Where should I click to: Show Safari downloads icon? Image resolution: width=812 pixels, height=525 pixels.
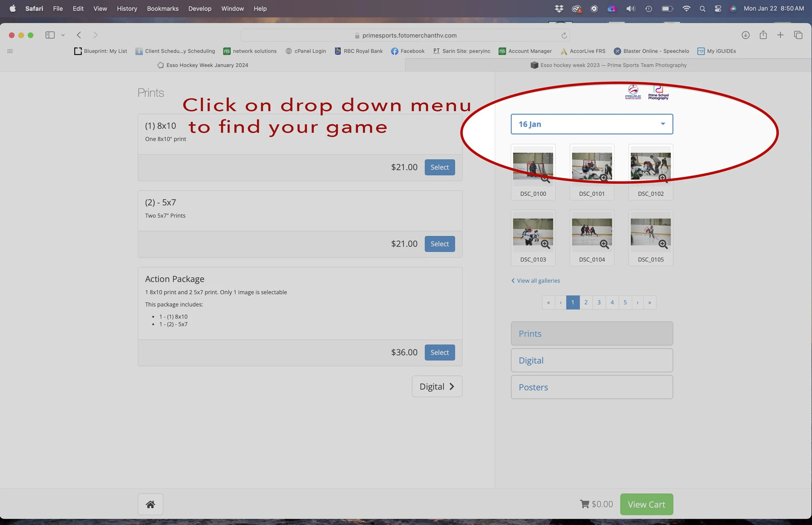(x=745, y=35)
